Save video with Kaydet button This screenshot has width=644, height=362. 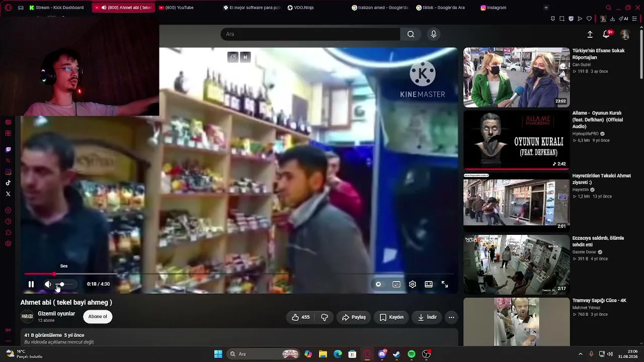391,317
